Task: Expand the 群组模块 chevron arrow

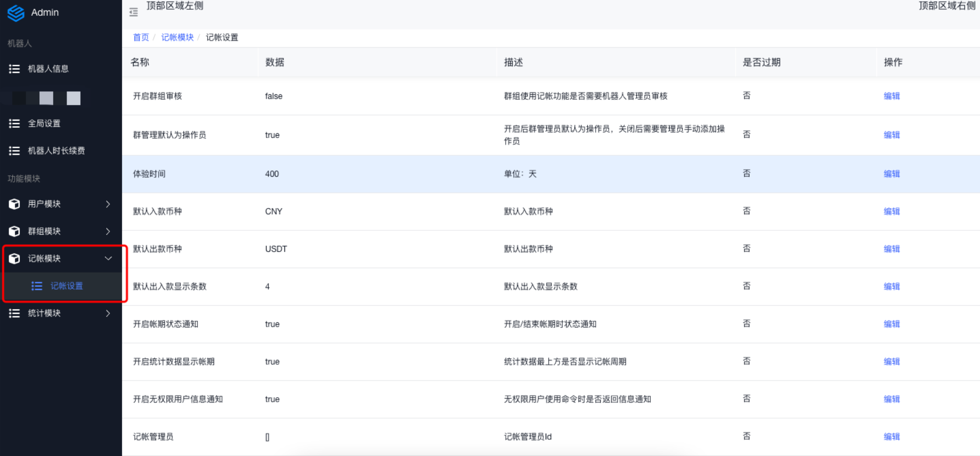Action: (108, 231)
